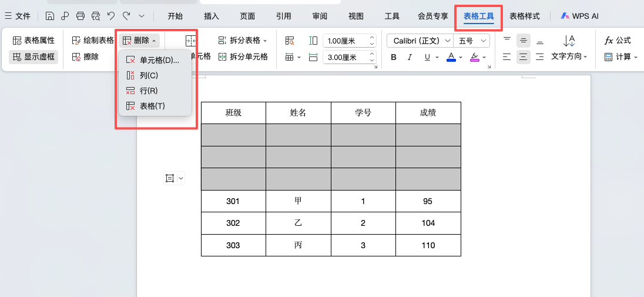Undo the last action
The image size is (644, 297).
coord(111,16)
